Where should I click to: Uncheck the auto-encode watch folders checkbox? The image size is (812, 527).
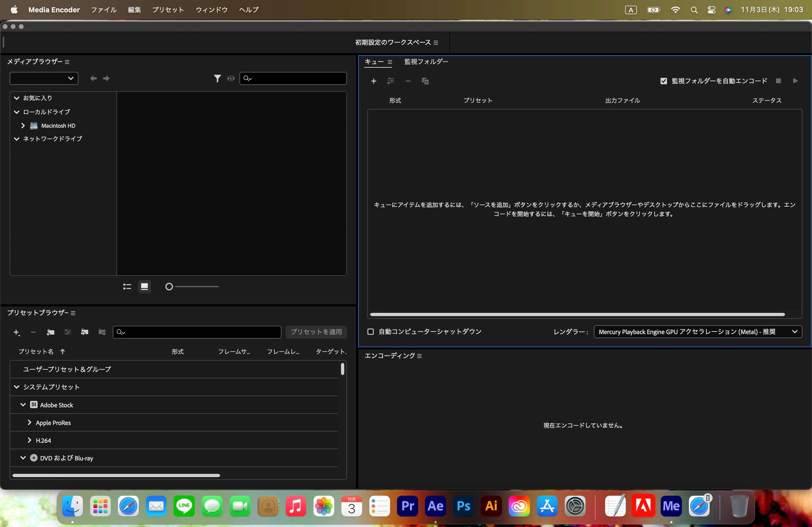(x=664, y=81)
